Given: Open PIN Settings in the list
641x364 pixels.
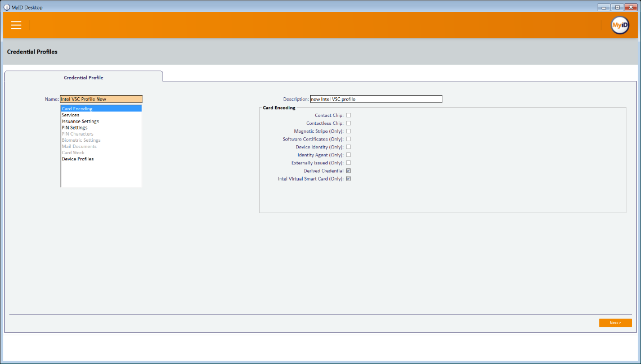Looking at the screenshot, I should [101, 128].
